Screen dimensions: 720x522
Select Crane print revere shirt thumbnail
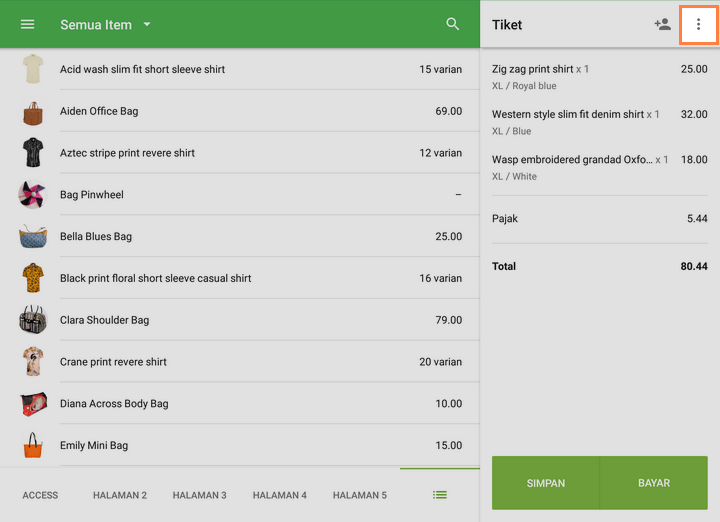click(x=33, y=361)
